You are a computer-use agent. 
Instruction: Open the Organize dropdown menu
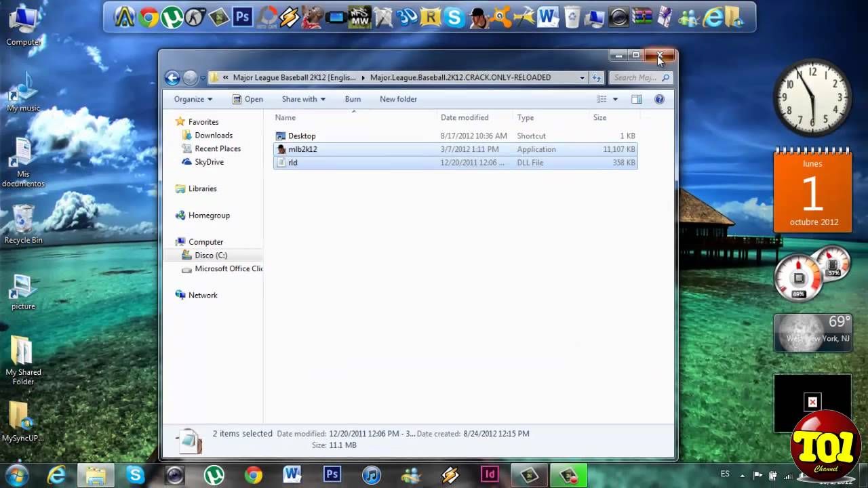(193, 99)
